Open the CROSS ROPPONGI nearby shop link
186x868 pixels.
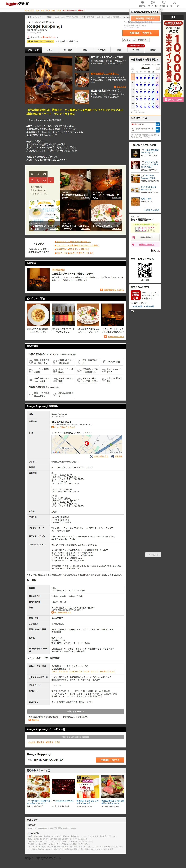[x=64, y=801]
